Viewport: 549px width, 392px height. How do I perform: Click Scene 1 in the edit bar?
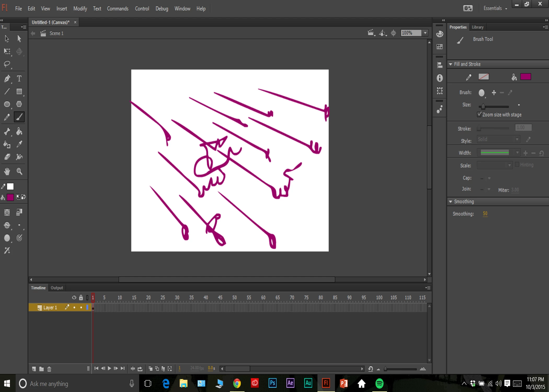coord(56,33)
